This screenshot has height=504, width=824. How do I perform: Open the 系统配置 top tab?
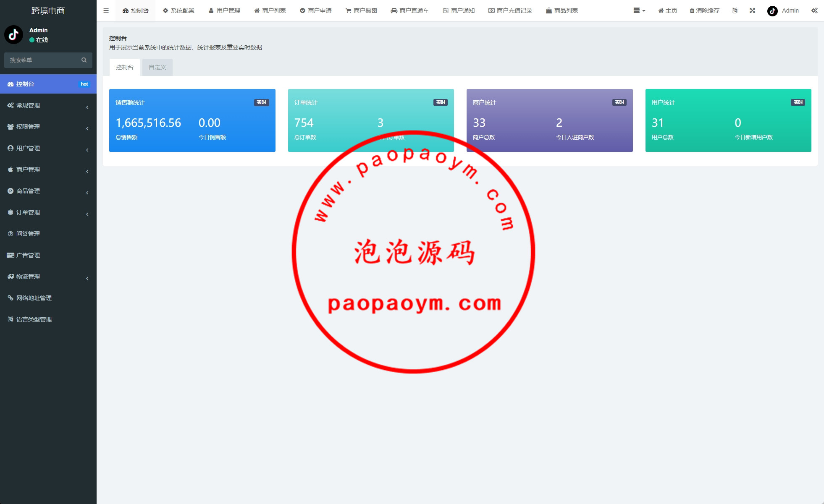tap(178, 10)
